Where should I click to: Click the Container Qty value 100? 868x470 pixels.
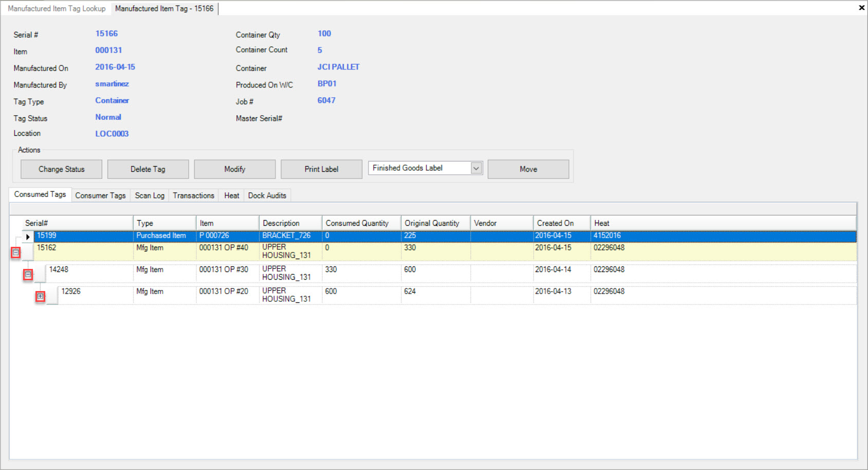pos(324,33)
